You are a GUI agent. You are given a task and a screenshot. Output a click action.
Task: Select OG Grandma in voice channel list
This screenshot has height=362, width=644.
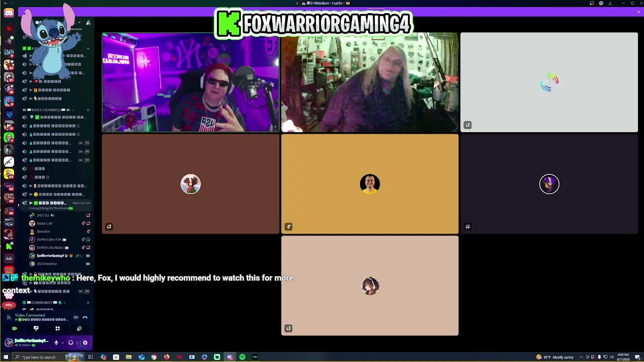coord(59,263)
